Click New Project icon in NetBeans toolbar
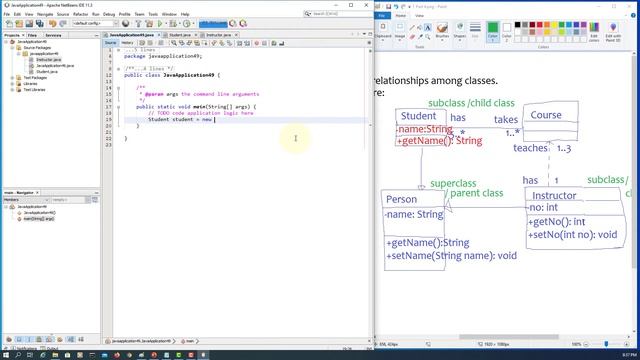The image size is (640, 360). point(19,24)
